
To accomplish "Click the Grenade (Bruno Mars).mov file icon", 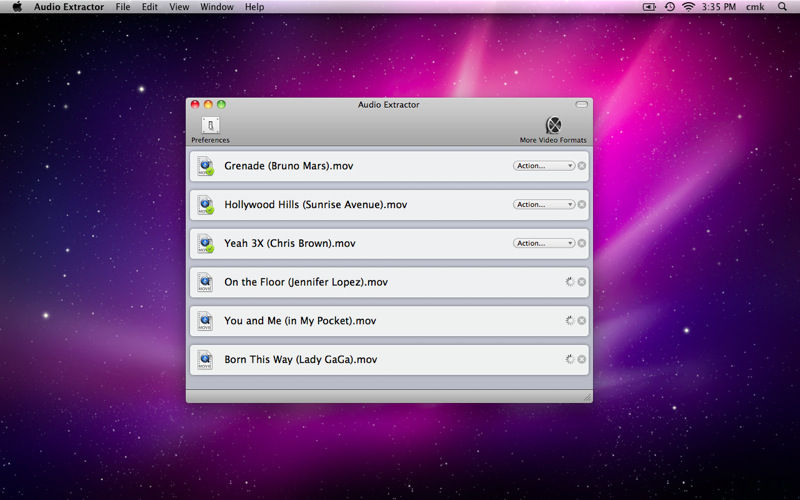I will coord(205,166).
